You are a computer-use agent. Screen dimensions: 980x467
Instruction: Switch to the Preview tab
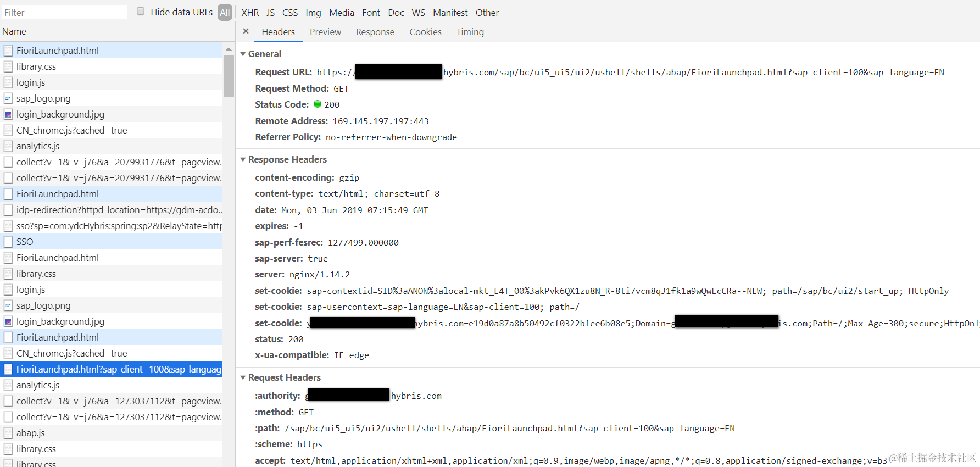(x=325, y=32)
